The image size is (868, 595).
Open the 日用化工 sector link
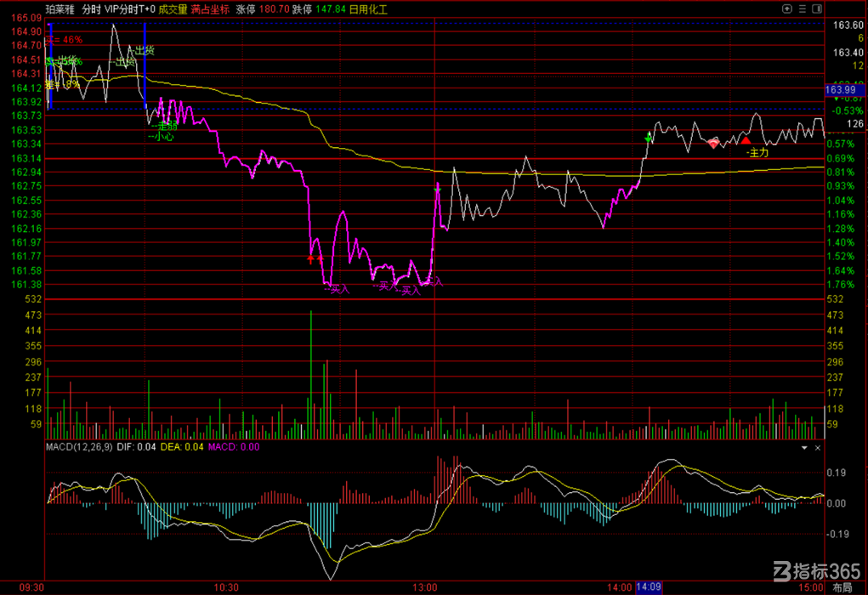[368, 9]
